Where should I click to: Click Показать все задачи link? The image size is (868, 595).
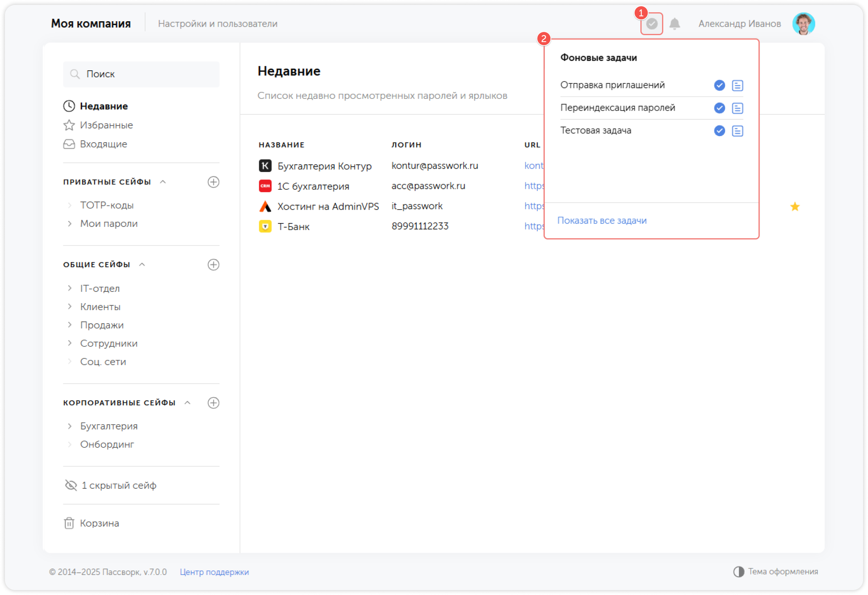(x=602, y=221)
